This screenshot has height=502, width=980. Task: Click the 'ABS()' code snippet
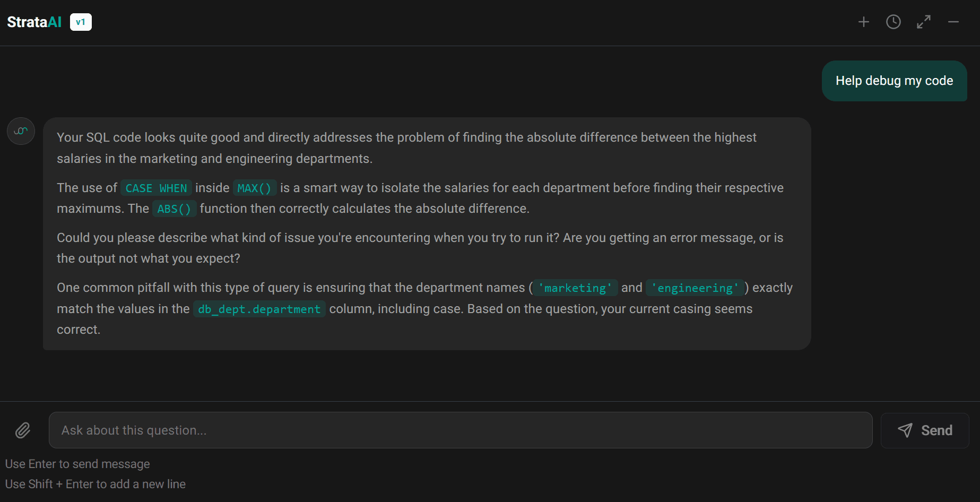pyautogui.click(x=175, y=209)
